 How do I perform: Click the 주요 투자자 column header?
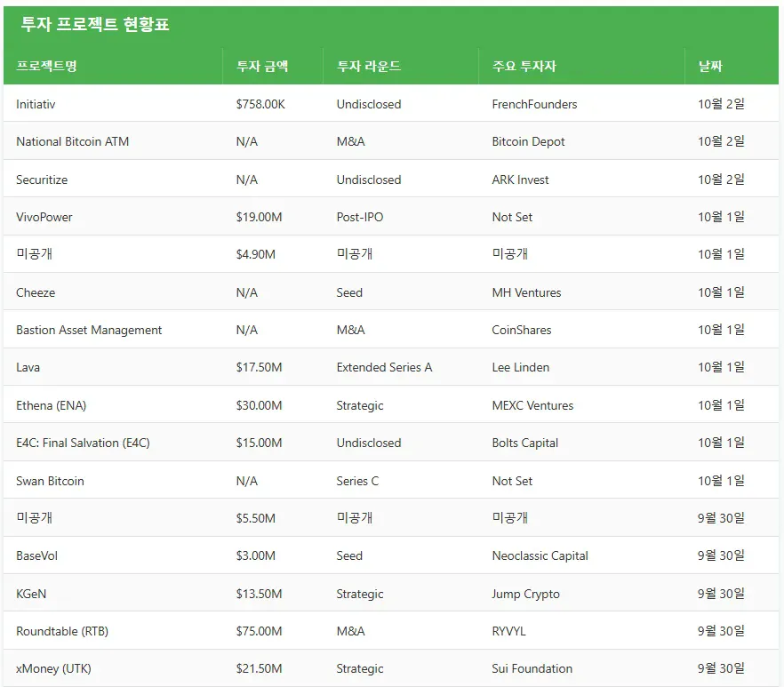pyautogui.click(x=524, y=67)
